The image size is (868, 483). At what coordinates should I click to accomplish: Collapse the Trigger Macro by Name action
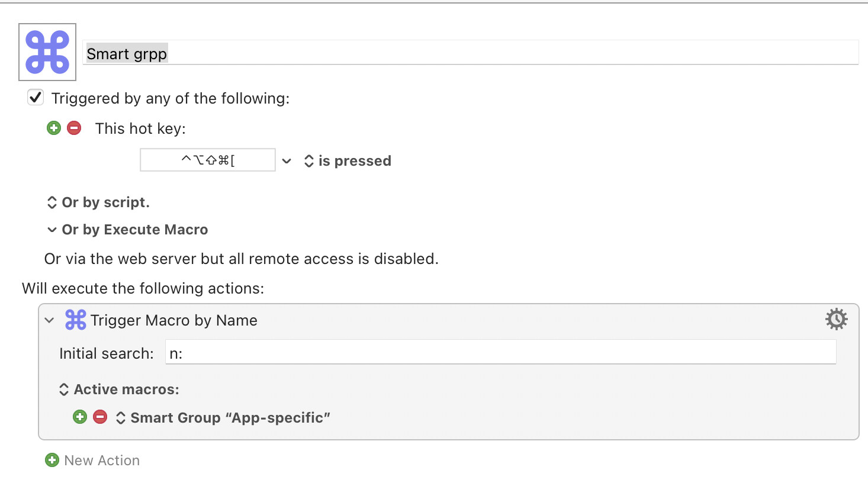50,320
